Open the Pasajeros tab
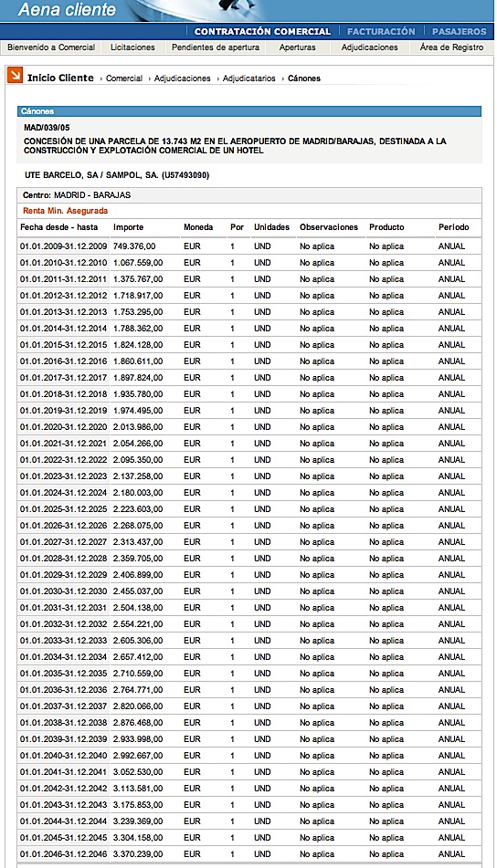This screenshot has width=497, height=868. pyautogui.click(x=459, y=32)
